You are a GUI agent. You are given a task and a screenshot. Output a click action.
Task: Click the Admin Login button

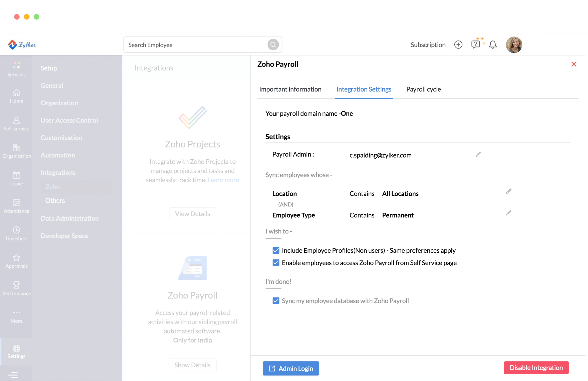[291, 368]
